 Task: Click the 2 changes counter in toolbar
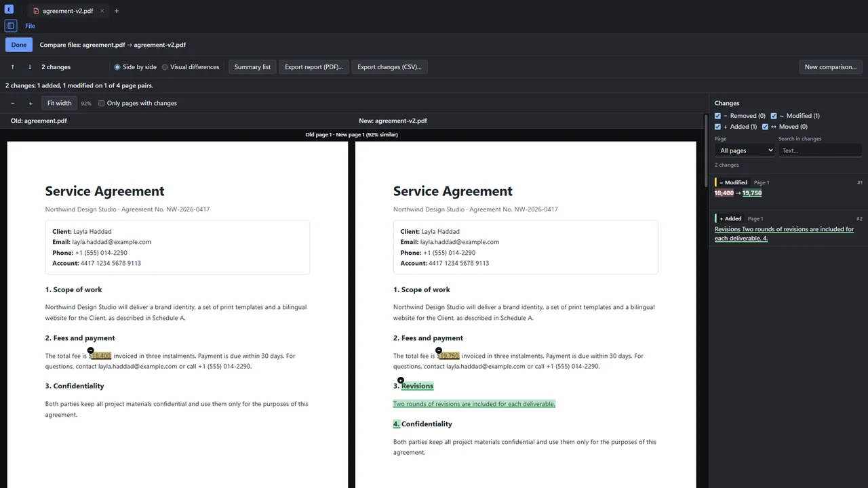[x=56, y=67]
